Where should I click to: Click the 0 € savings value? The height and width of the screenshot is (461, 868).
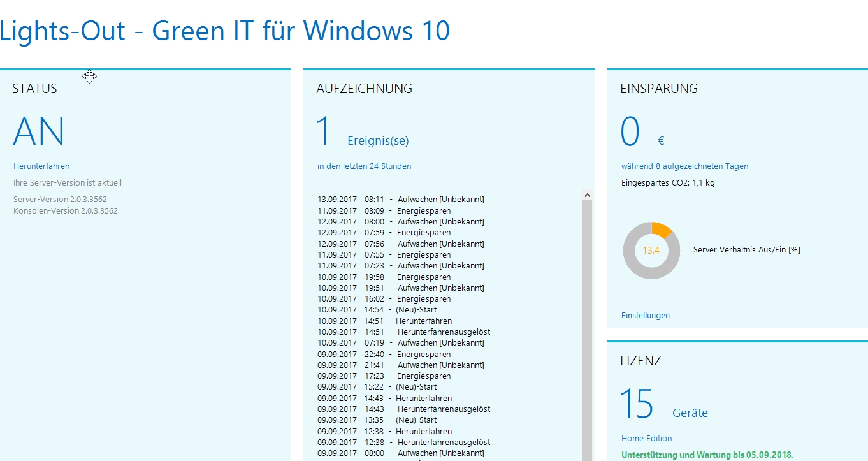[x=643, y=133]
